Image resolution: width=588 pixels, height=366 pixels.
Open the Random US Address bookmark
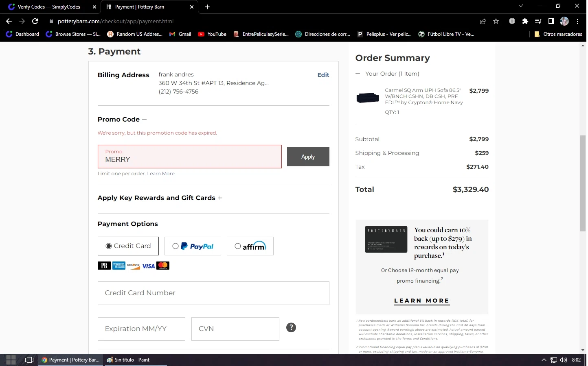pyautogui.click(x=135, y=34)
